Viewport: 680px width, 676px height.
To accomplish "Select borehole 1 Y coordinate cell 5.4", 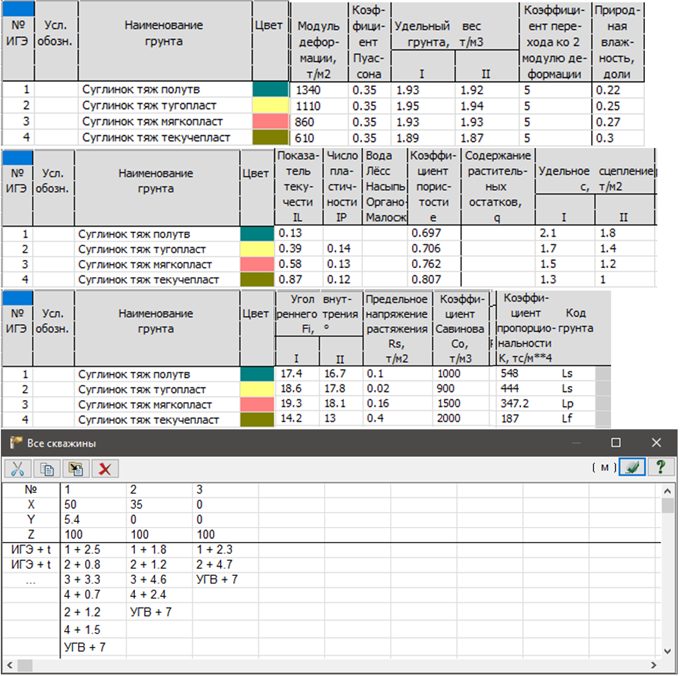I will click(x=93, y=519).
